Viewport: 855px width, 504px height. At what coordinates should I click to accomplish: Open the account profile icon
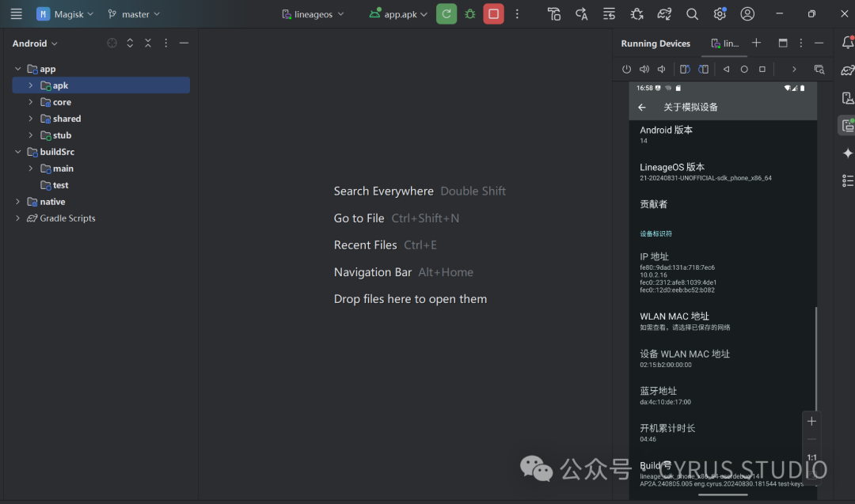[747, 14]
